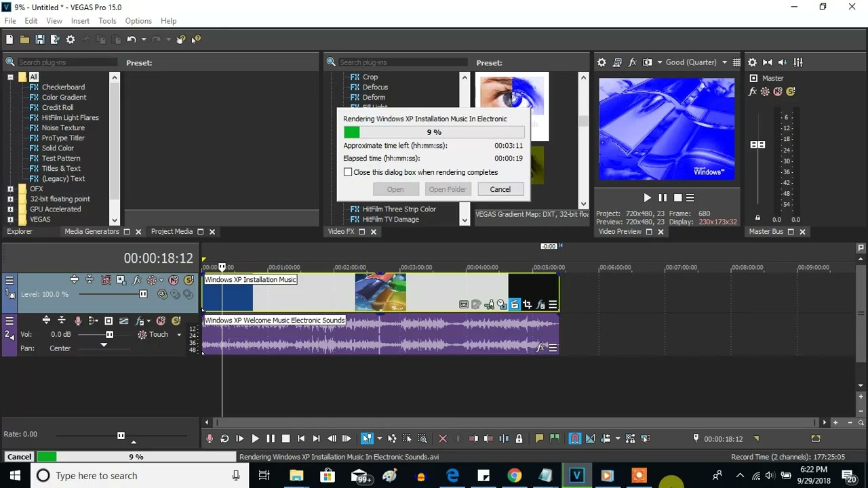868x488 pixels.
Task: Open the Insert menu
Action: 80,21
